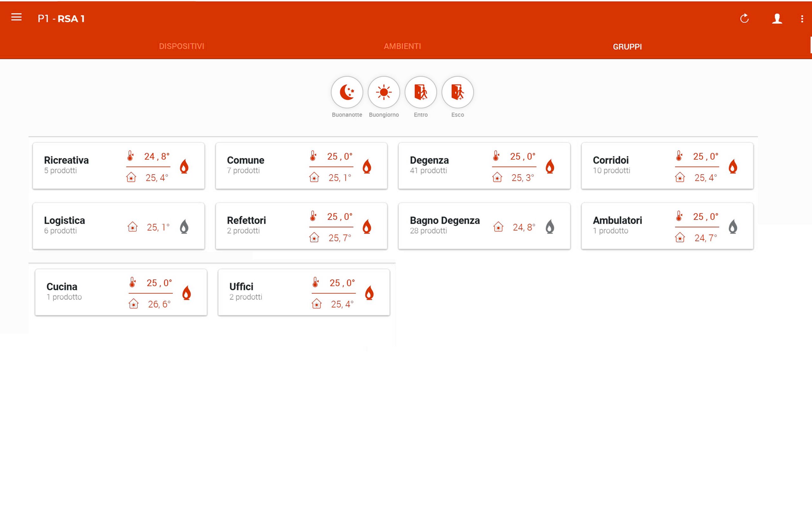Click Logistica temperature 25,1°
Image resolution: width=812 pixels, height=531 pixels.
[x=158, y=227]
